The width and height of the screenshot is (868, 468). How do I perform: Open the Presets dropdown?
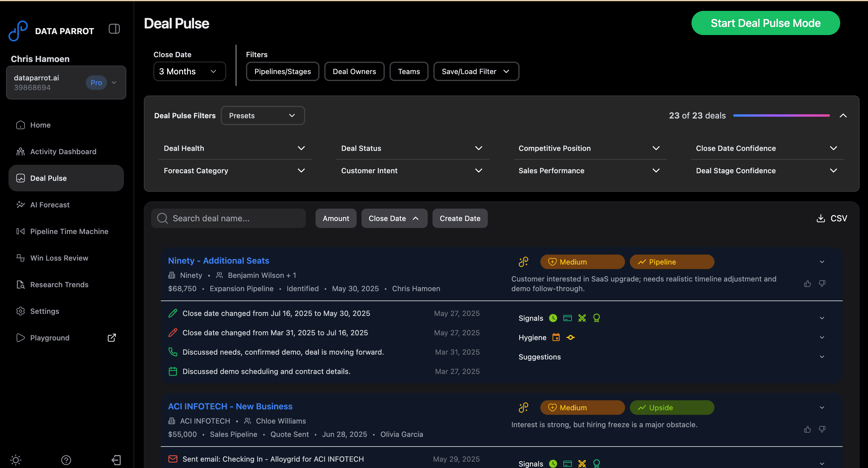(x=263, y=115)
